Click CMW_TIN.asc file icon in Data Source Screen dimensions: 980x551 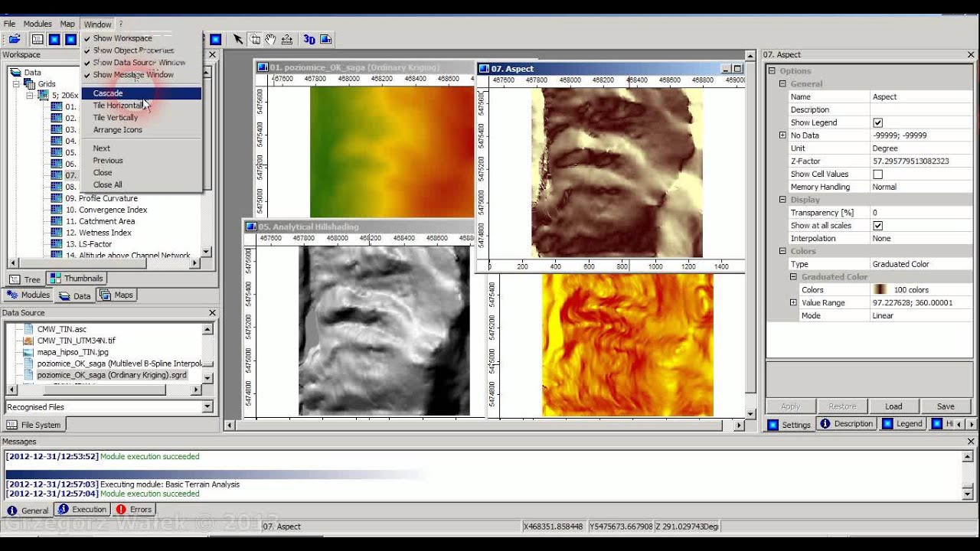pyautogui.click(x=28, y=329)
